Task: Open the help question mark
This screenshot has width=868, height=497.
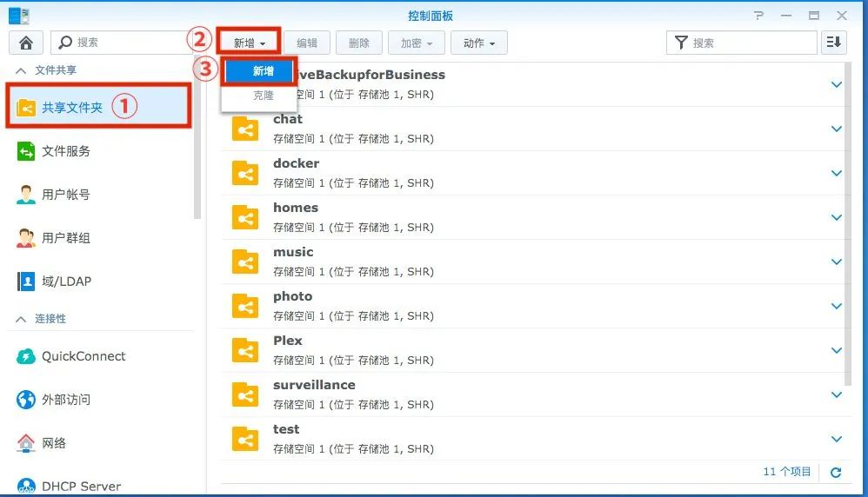Action: click(x=759, y=16)
